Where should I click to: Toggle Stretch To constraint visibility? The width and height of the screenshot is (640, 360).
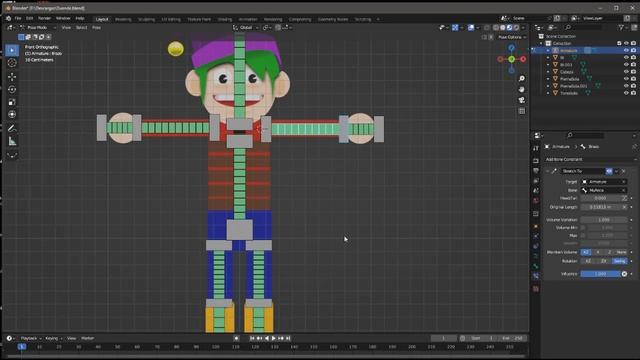[x=609, y=171]
